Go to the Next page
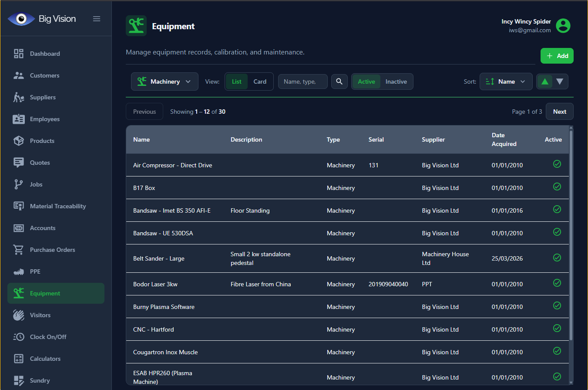This screenshot has width=588, height=390. point(559,112)
